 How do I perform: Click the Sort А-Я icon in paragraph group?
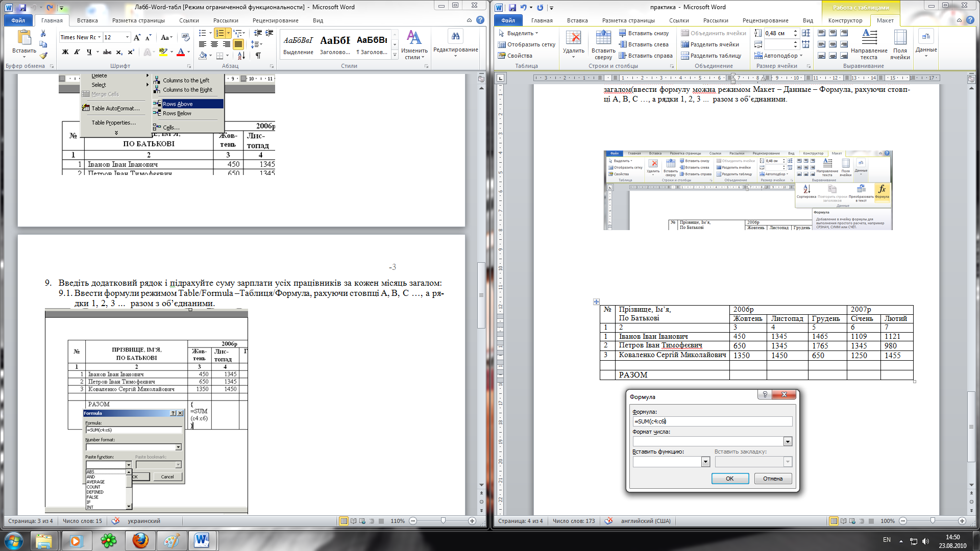tap(241, 55)
